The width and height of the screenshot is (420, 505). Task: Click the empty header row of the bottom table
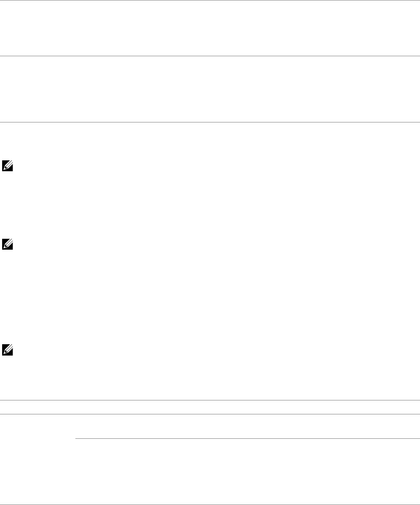210,407
